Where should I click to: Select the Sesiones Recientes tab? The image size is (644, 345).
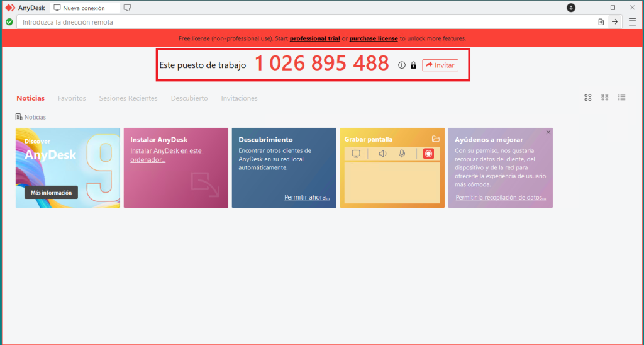pyautogui.click(x=128, y=98)
